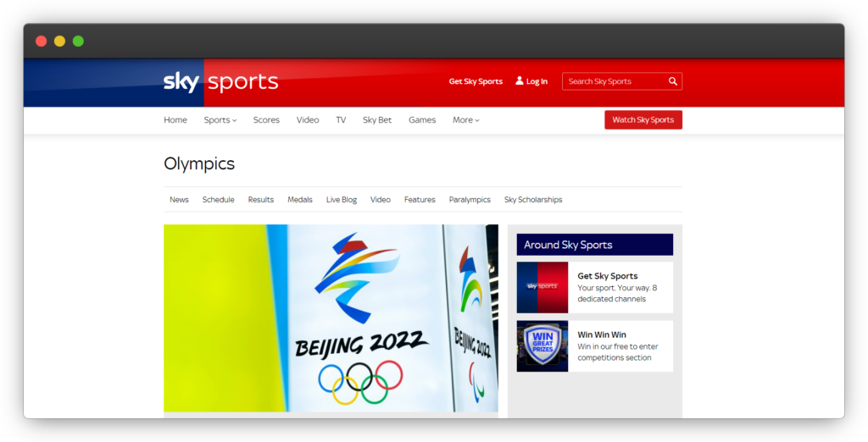868x442 pixels.
Task: Select the Paralympics tab
Action: pos(470,200)
